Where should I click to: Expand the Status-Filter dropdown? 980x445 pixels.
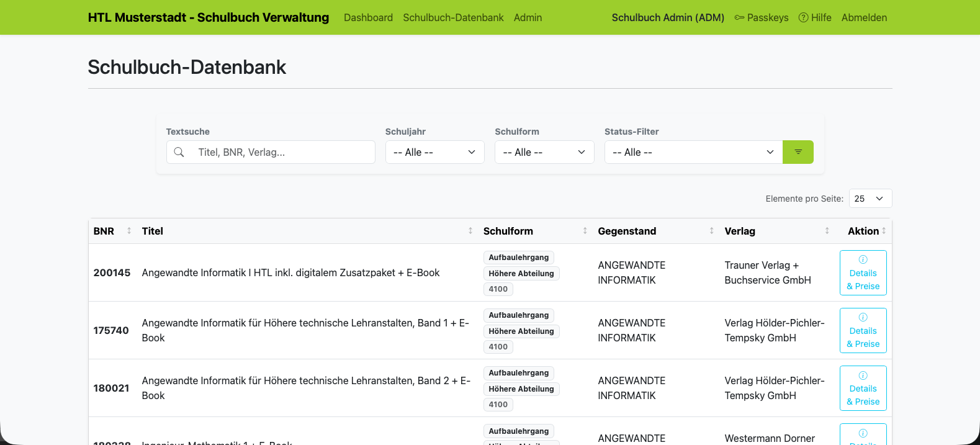click(693, 152)
